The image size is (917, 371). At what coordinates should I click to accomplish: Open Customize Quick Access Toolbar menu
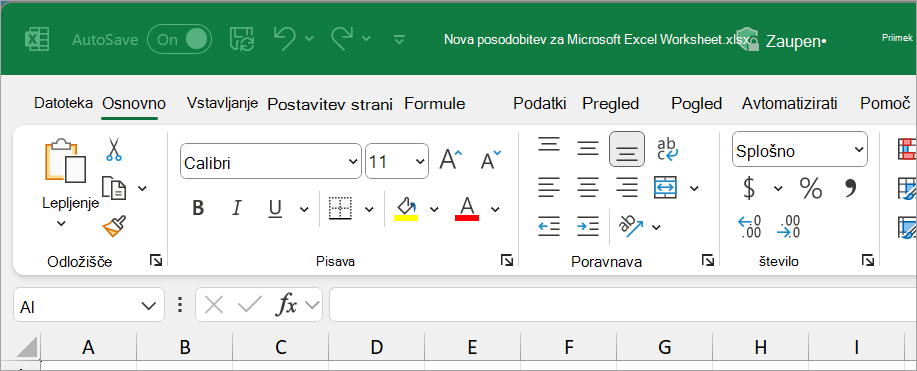point(399,39)
